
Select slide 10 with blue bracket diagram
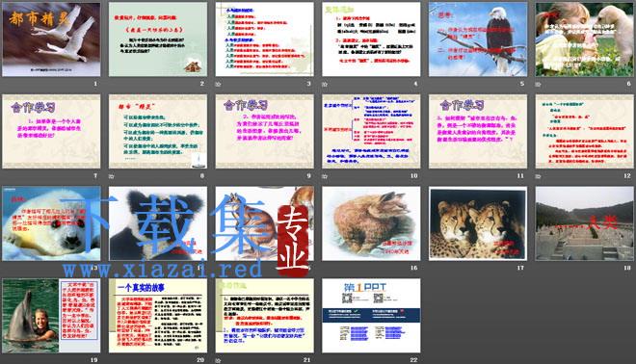pos(371,131)
